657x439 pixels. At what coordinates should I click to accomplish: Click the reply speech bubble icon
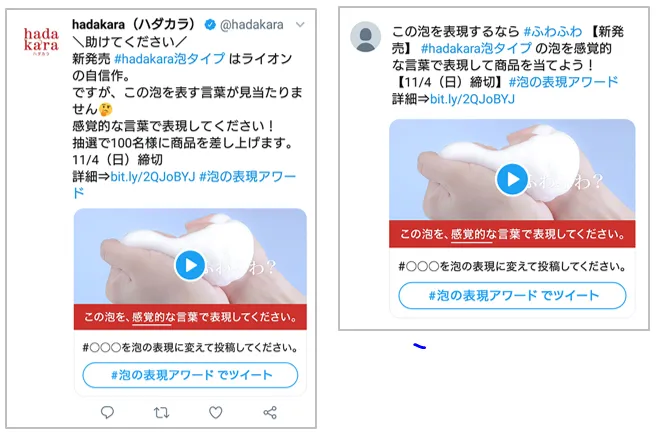[108, 413]
